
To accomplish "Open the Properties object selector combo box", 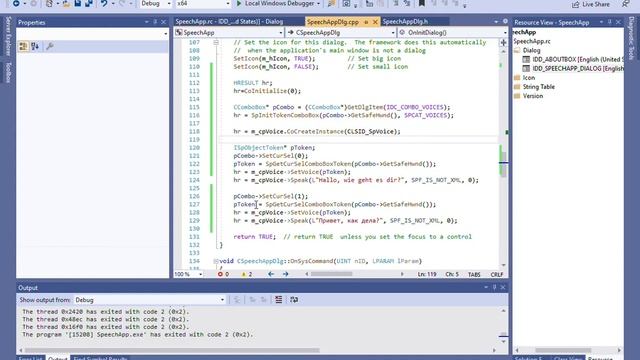I will [x=93, y=33].
